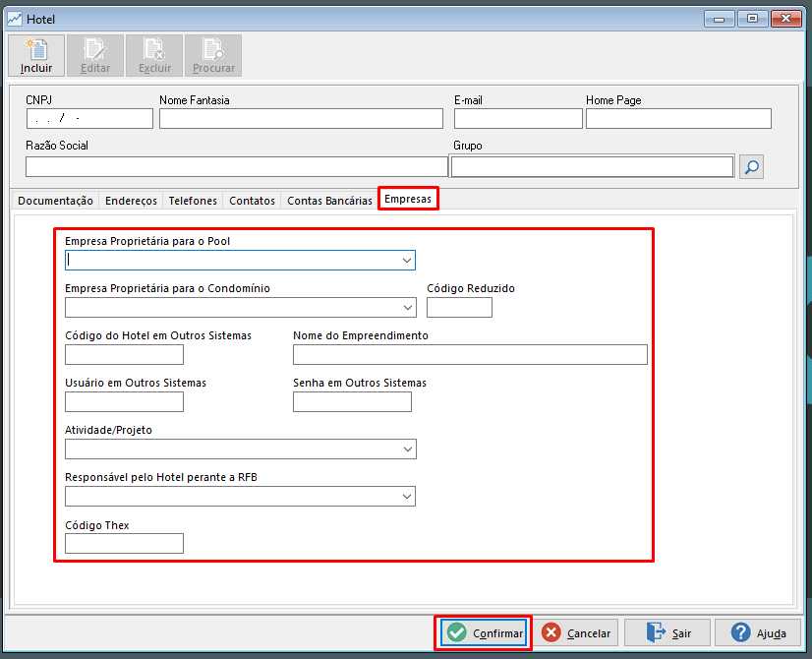
Task: Click Código do Hotel em Outros Sistemas field
Action: coord(124,355)
